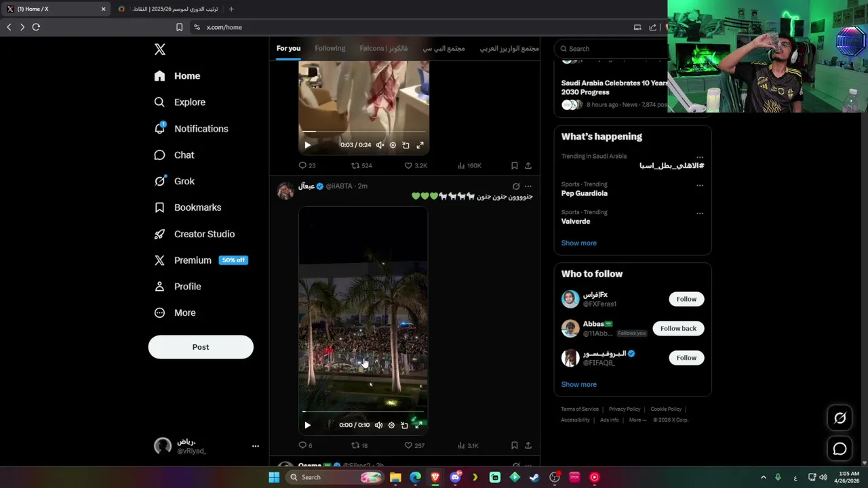Expand the More sidebar menu

pos(176,313)
